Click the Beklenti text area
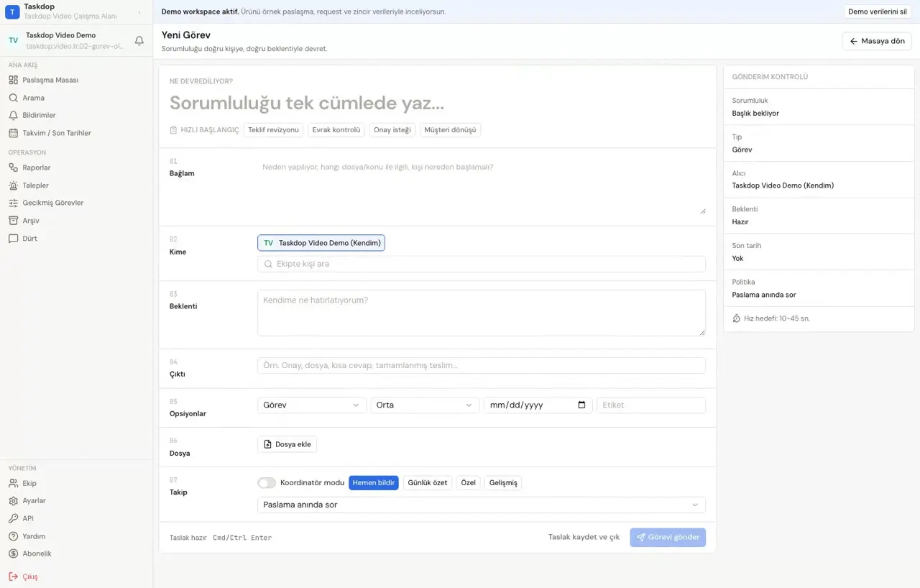This screenshot has width=920, height=588. click(x=482, y=313)
